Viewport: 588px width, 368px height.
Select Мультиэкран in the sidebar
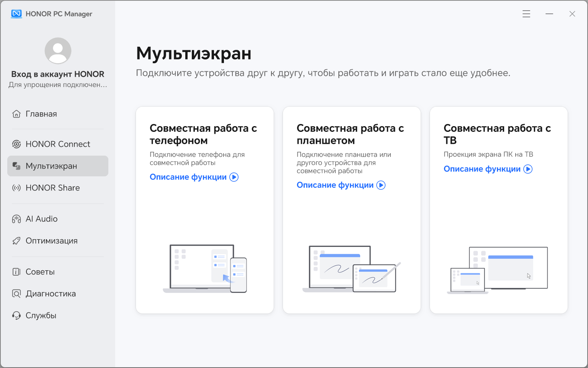[58, 166]
